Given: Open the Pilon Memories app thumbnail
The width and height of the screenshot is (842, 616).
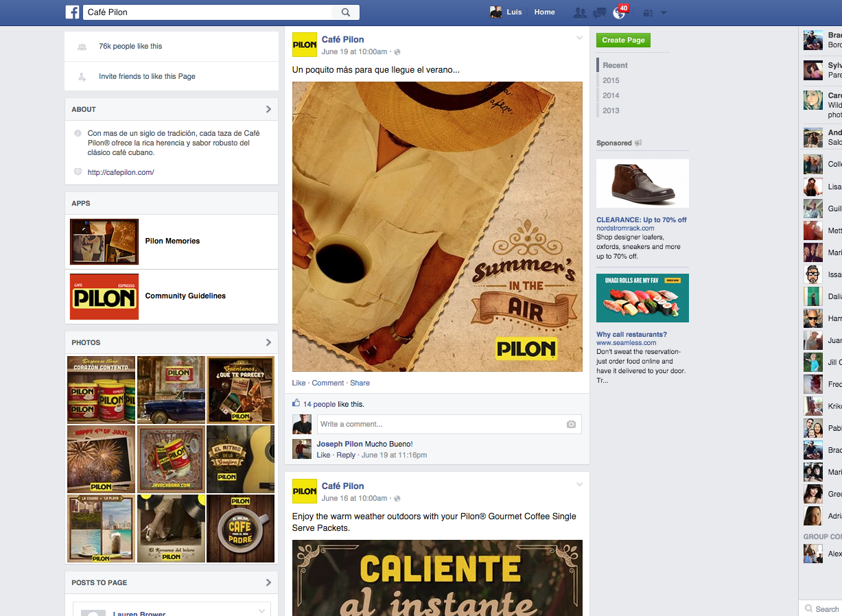Looking at the screenshot, I should click(104, 241).
